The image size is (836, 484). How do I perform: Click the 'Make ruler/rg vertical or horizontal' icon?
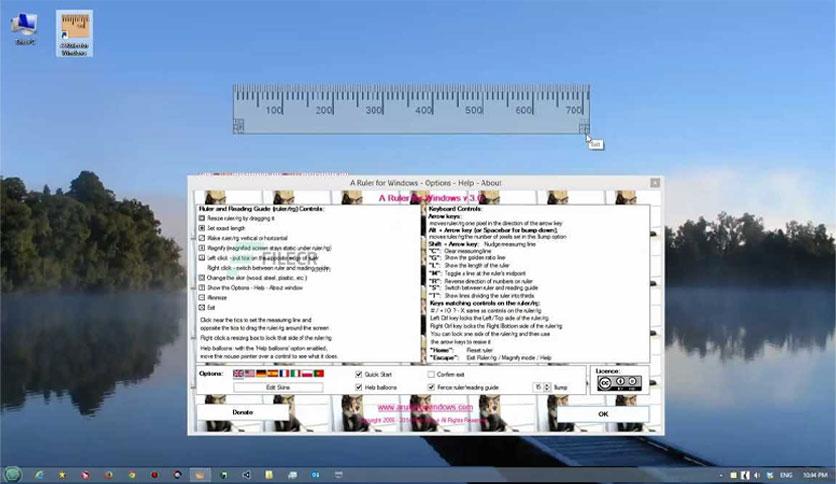point(202,238)
